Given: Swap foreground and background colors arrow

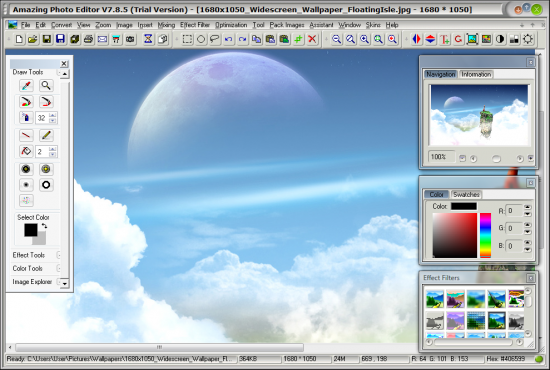Looking at the screenshot, I should coord(44,226).
